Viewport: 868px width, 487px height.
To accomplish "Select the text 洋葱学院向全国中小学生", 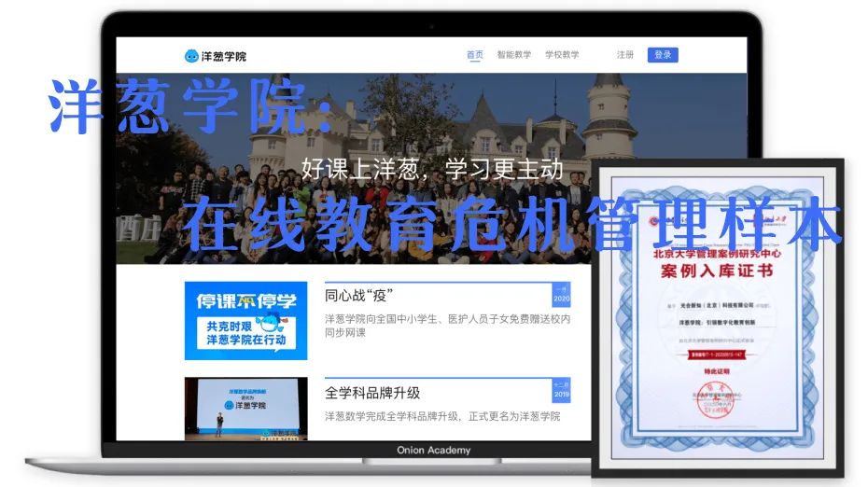I will (x=381, y=319).
